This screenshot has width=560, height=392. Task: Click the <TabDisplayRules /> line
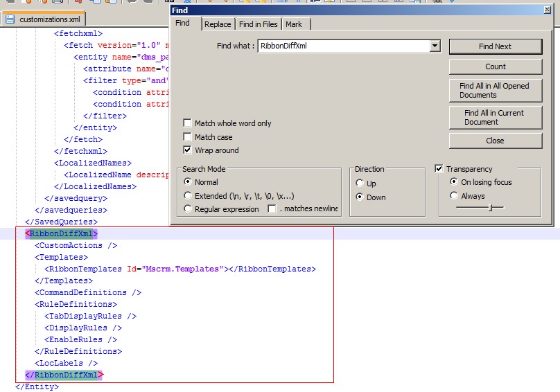[90, 316]
